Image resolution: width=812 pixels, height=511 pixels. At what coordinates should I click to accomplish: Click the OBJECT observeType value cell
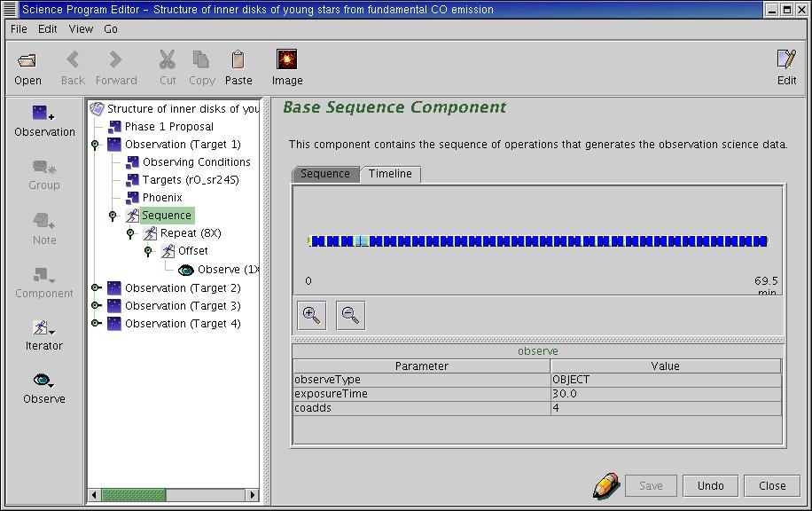coord(666,380)
